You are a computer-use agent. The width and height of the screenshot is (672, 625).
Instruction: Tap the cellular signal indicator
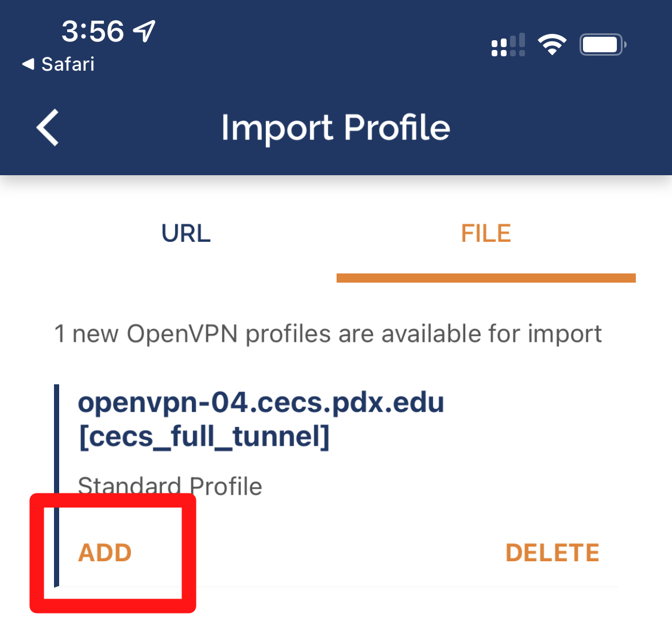(508, 44)
